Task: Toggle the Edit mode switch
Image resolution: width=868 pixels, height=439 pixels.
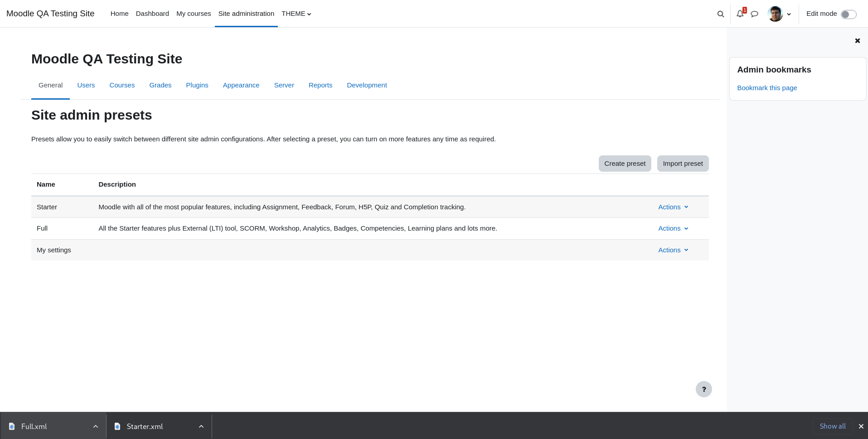Action: (x=849, y=14)
